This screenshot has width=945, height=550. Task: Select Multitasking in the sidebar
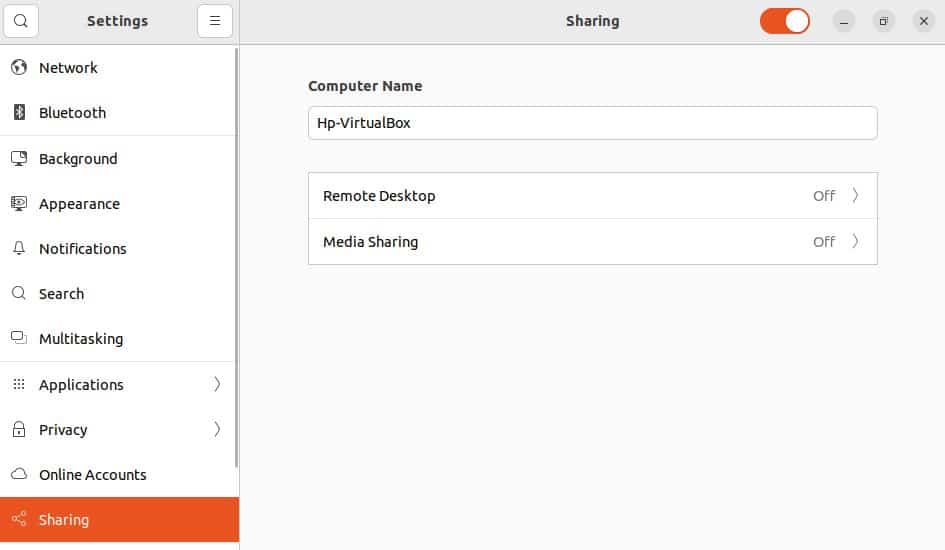click(81, 339)
